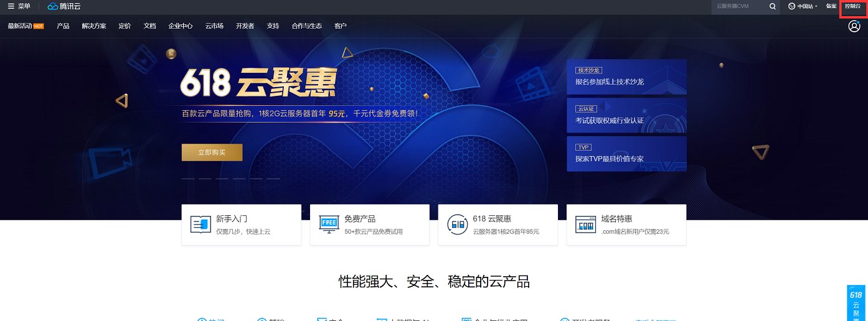Click the 备案 link in top bar

pos(831,6)
